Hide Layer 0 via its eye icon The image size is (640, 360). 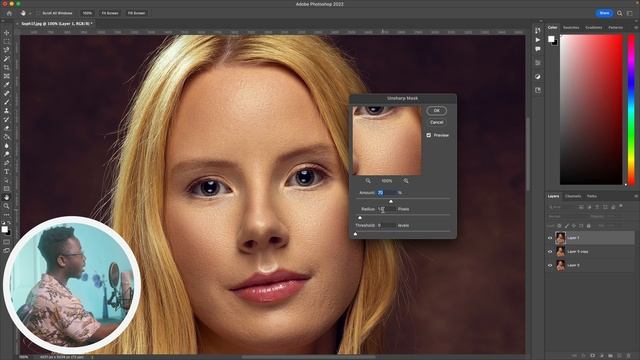[x=550, y=265]
